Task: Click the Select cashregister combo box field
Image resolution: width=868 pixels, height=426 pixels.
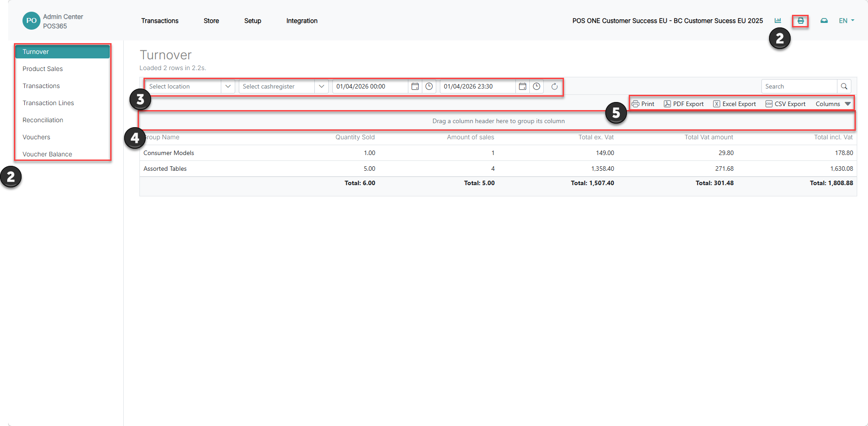Action: [277, 86]
